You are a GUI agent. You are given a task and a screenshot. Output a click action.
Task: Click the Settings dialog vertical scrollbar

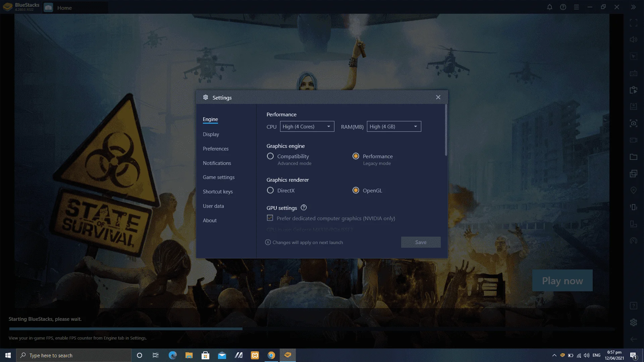(x=446, y=130)
